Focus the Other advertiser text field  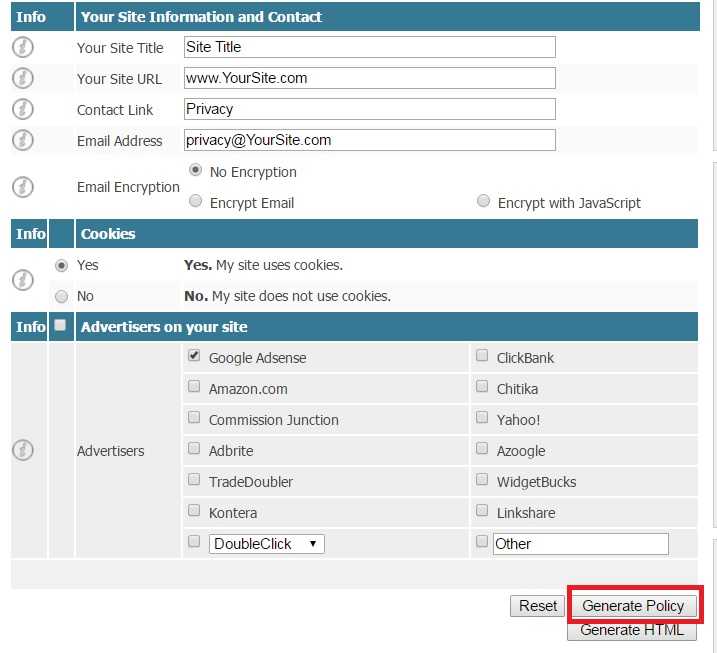[x=579, y=544]
